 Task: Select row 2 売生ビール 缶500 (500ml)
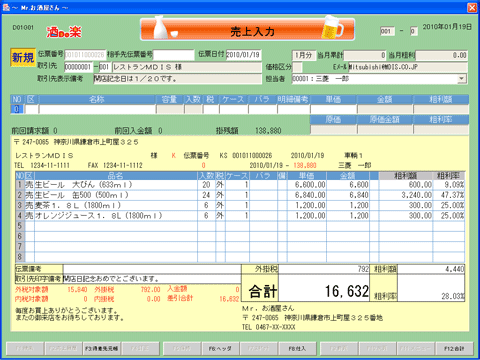(x=240, y=195)
